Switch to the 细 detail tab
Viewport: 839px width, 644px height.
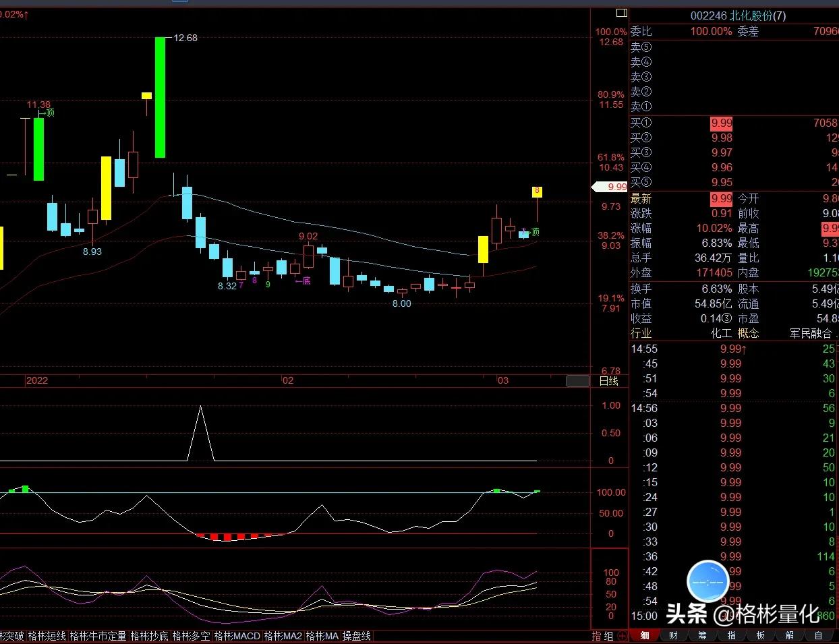tap(645, 635)
